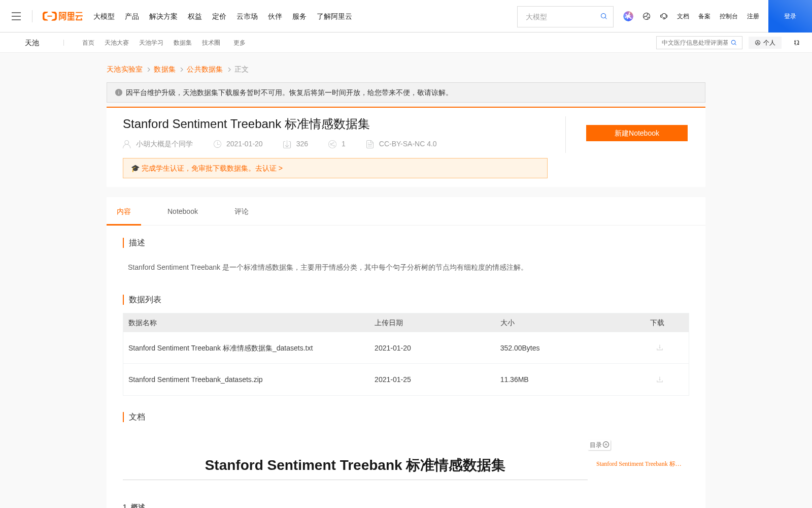Click the search magnifier in top search box

(604, 16)
